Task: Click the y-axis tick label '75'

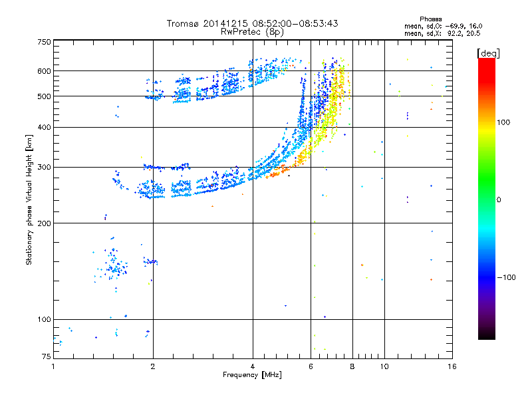Action: [x=47, y=356]
